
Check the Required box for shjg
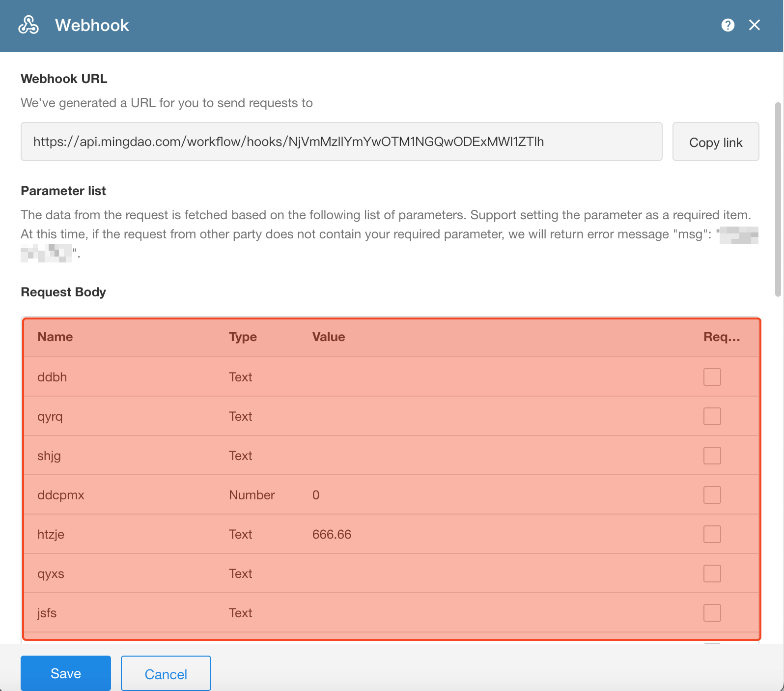coord(712,456)
